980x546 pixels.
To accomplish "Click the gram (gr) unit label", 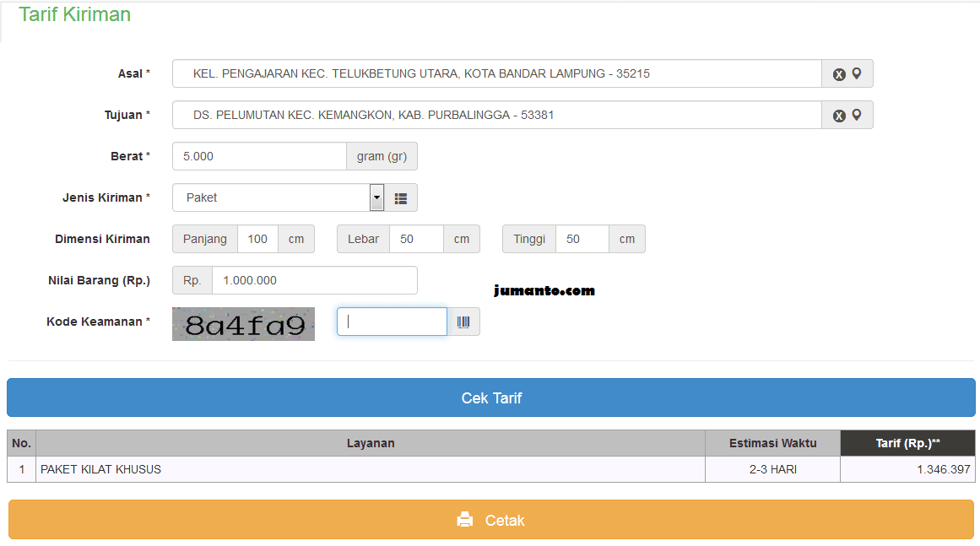I will 382,156.
